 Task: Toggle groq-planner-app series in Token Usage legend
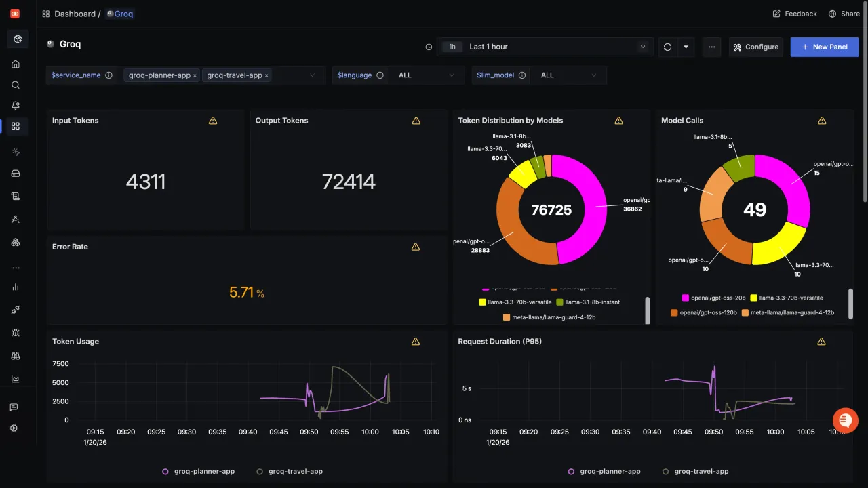click(198, 471)
